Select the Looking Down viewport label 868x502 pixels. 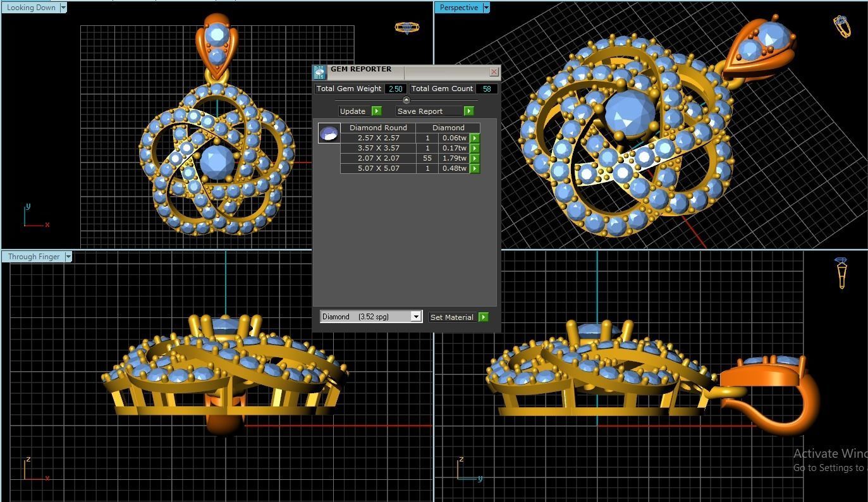click(30, 8)
